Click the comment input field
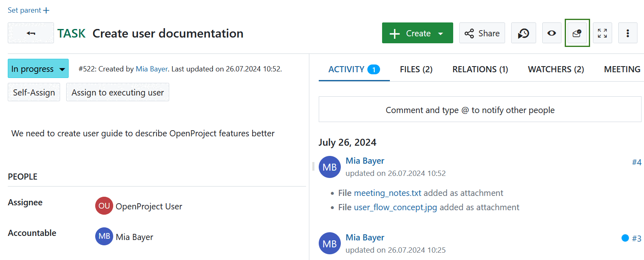This screenshot has width=644, height=260. (480, 109)
